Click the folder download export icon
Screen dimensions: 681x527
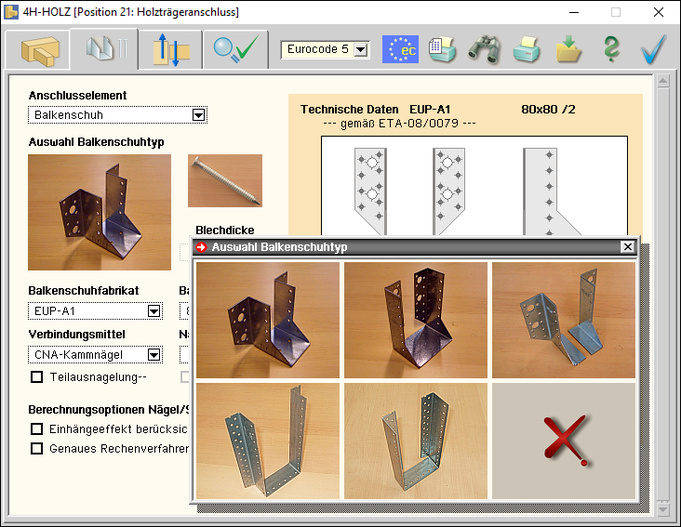pos(569,49)
